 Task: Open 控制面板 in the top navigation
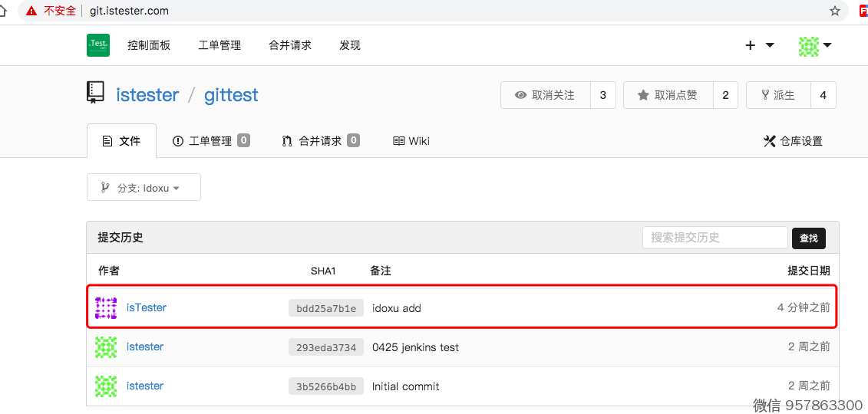pos(149,45)
